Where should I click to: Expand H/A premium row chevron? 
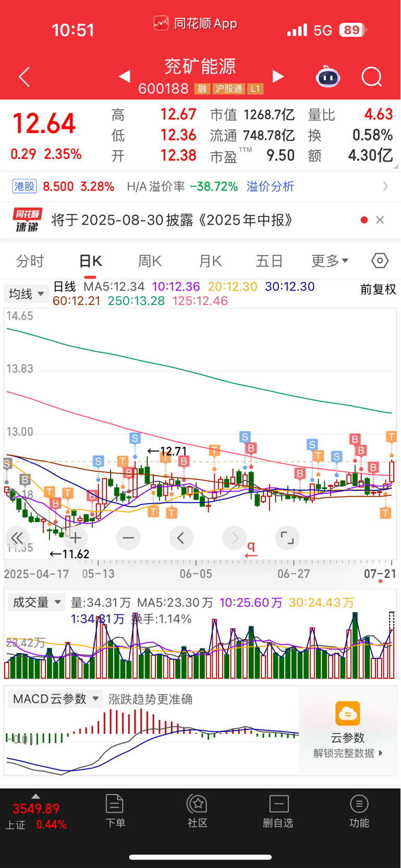point(385,186)
